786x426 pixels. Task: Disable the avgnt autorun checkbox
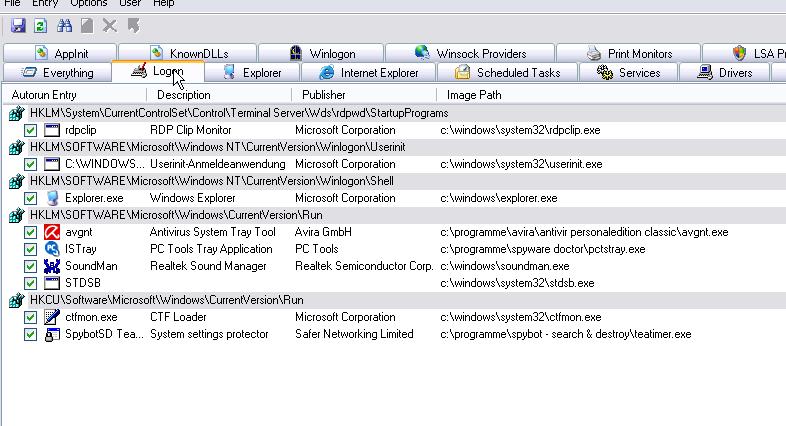[x=31, y=232]
